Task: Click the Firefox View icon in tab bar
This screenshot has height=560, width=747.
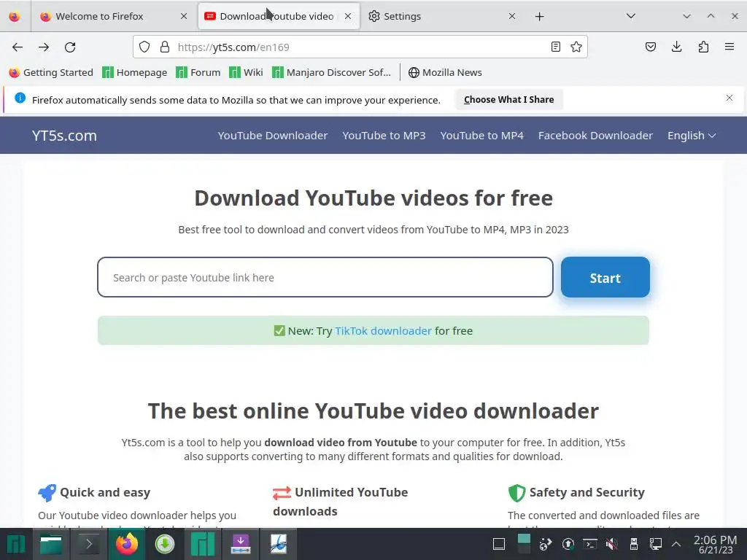Action: pyautogui.click(x=15, y=17)
